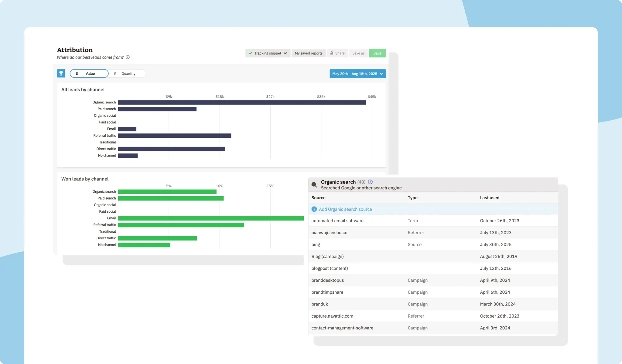Click the Add Organic search source link
This screenshot has width=622, height=364.
click(x=345, y=209)
